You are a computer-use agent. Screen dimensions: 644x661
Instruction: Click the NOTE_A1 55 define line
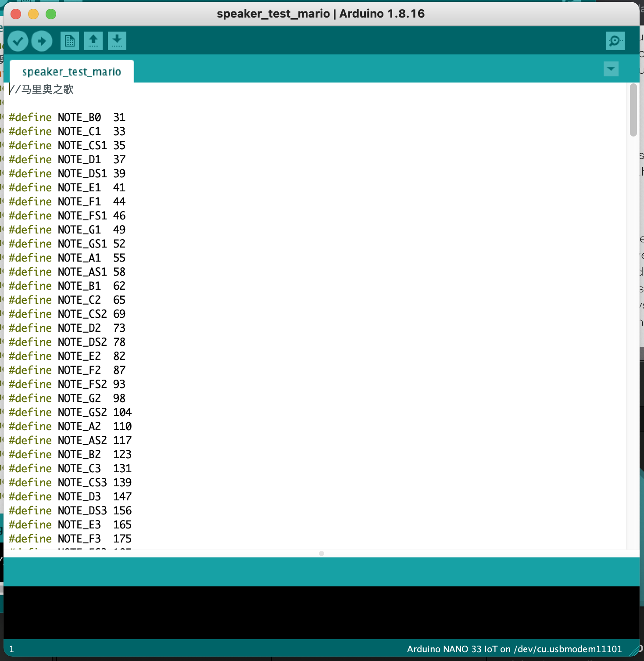pos(67,258)
